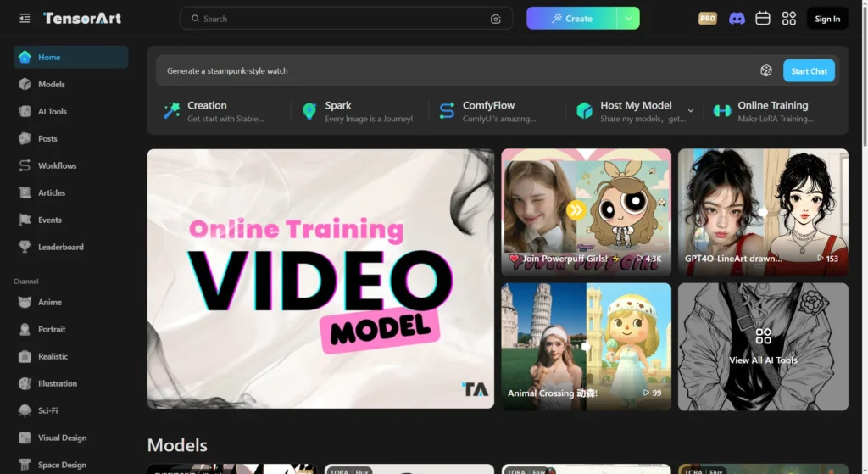
Task: Click the Online Training icon
Action: [722, 111]
